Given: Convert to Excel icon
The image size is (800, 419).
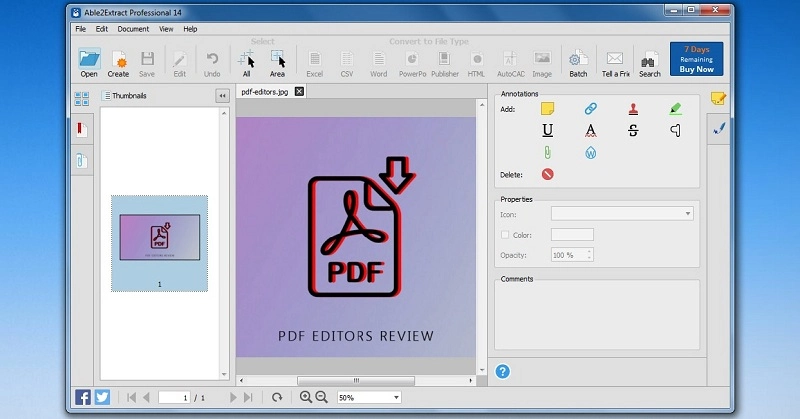Looking at the screenshot, I should [x=315, y=59].
